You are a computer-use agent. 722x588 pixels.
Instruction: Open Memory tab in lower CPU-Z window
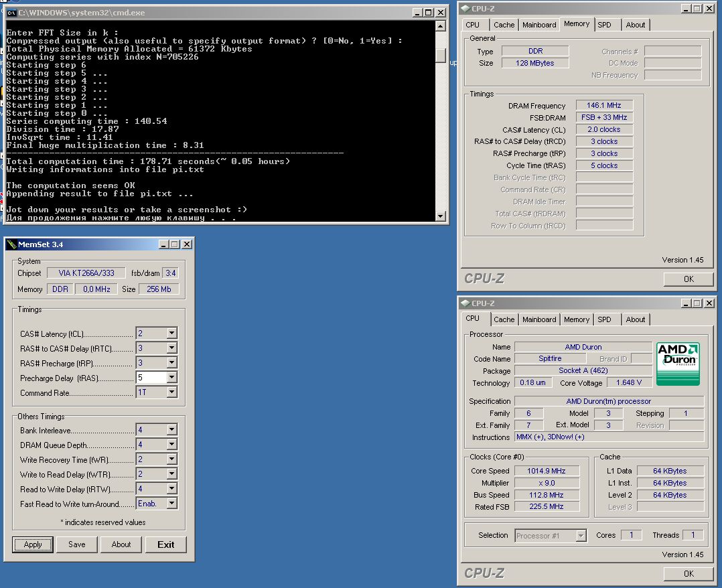[x=577, y=319]
